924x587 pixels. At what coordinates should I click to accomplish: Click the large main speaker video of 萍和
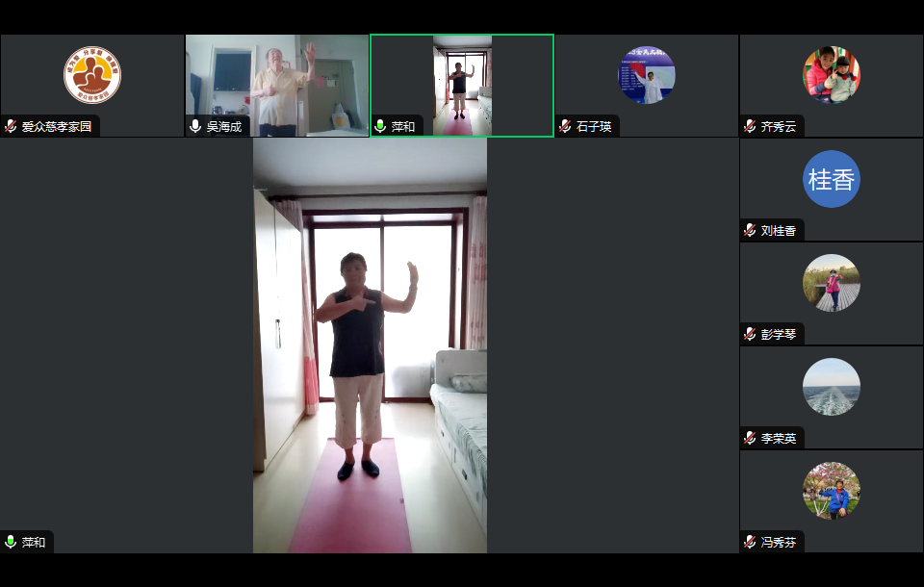pos(370,346)
